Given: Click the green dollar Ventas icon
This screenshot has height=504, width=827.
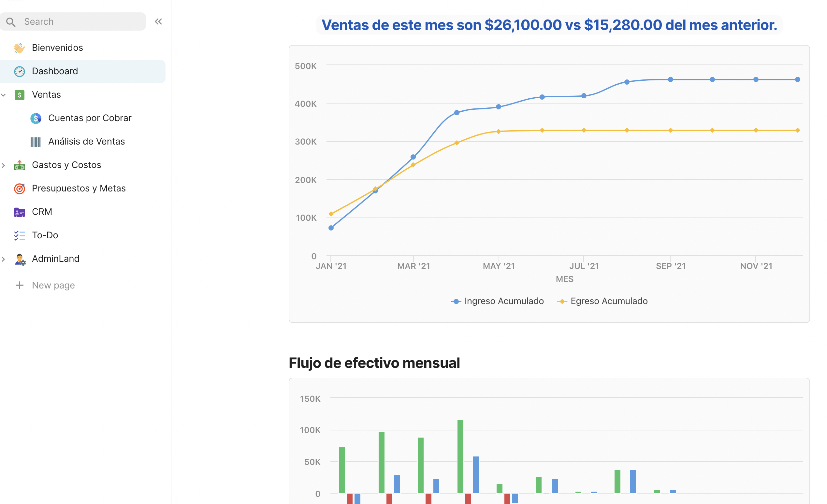Looking at the screenshot, I should tap(19, 95).
